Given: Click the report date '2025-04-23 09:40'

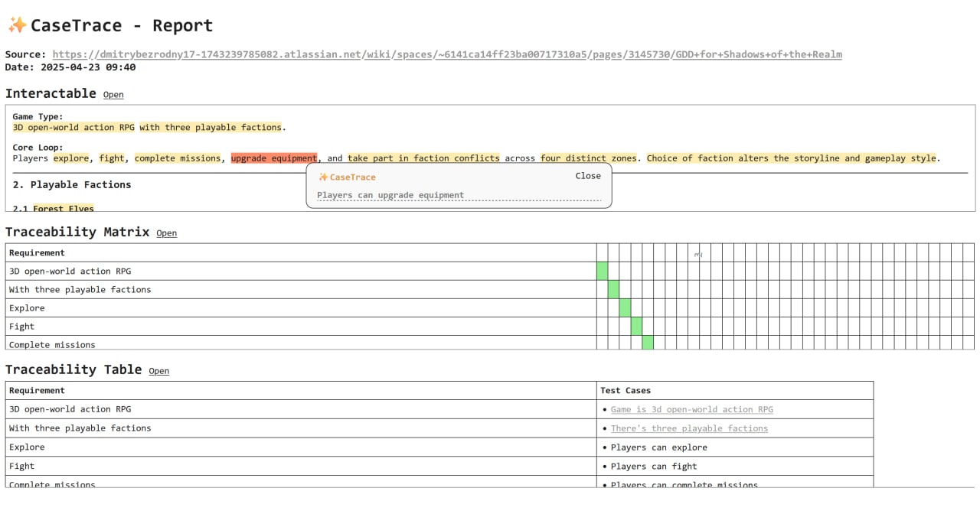Looking at the screenshot, I should (88, 67).
